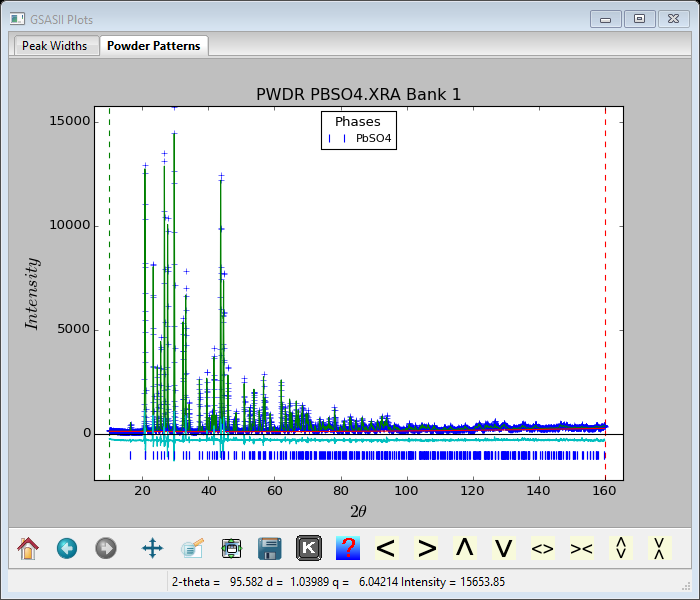Click the 20 tick label on x-axis
This screenshot has height=600, width=700.
click(142, 491)
